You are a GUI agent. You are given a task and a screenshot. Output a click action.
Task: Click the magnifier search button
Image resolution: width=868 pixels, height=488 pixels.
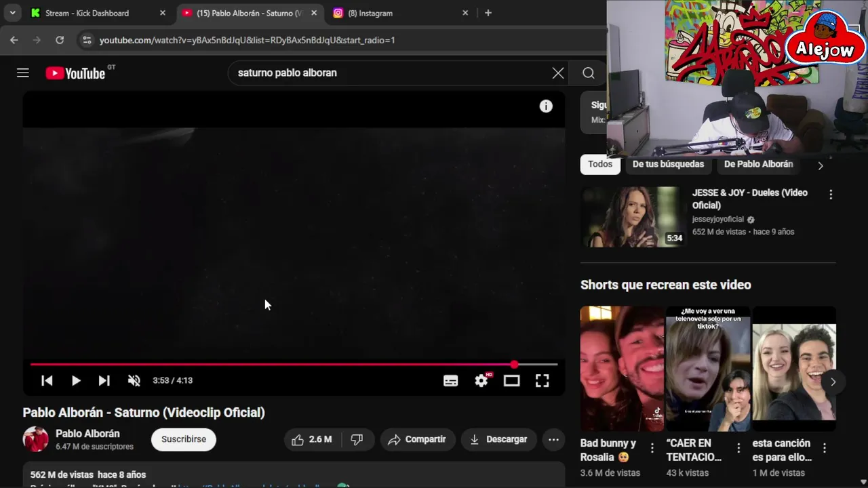coord(589,73)
